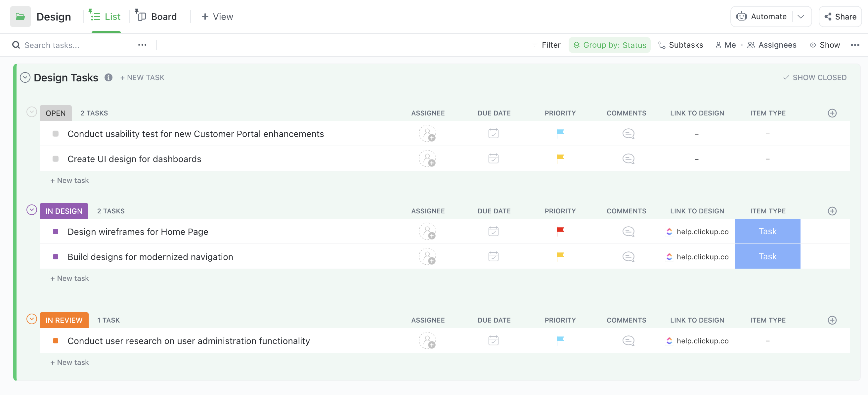Click the Share button

840,17
